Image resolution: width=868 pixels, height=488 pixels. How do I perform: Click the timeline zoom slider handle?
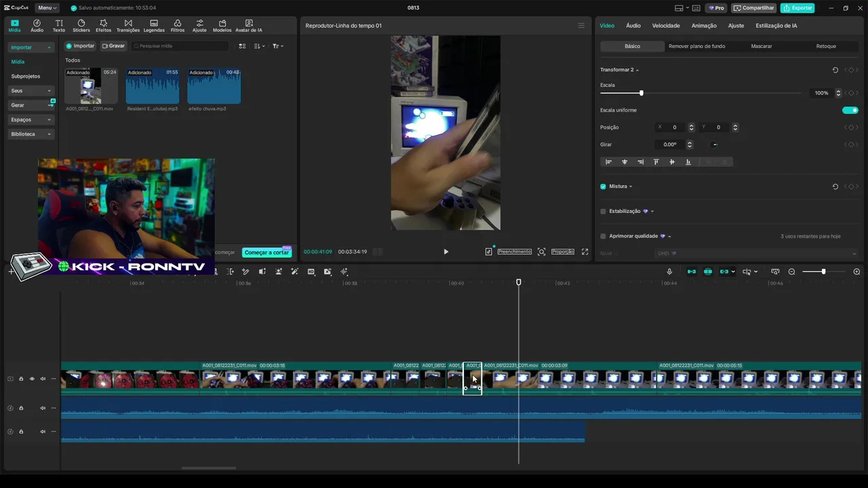coord(823,272)
